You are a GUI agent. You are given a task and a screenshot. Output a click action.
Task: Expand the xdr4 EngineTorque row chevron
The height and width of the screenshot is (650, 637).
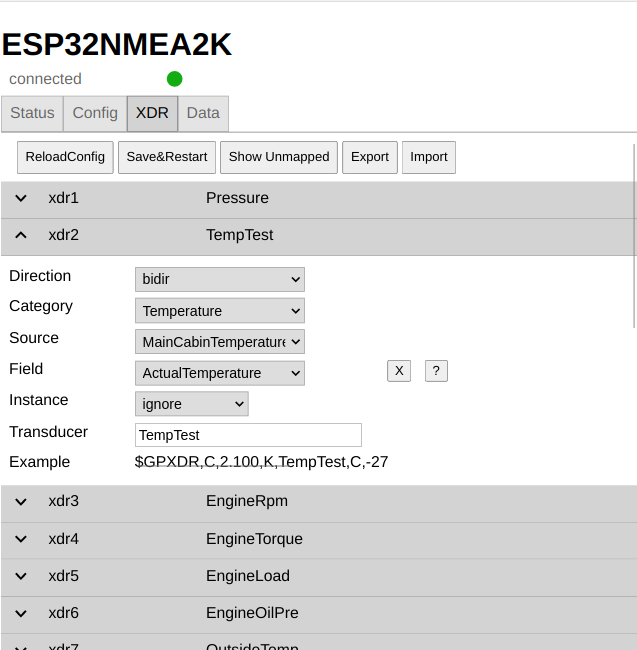point(21,539)
